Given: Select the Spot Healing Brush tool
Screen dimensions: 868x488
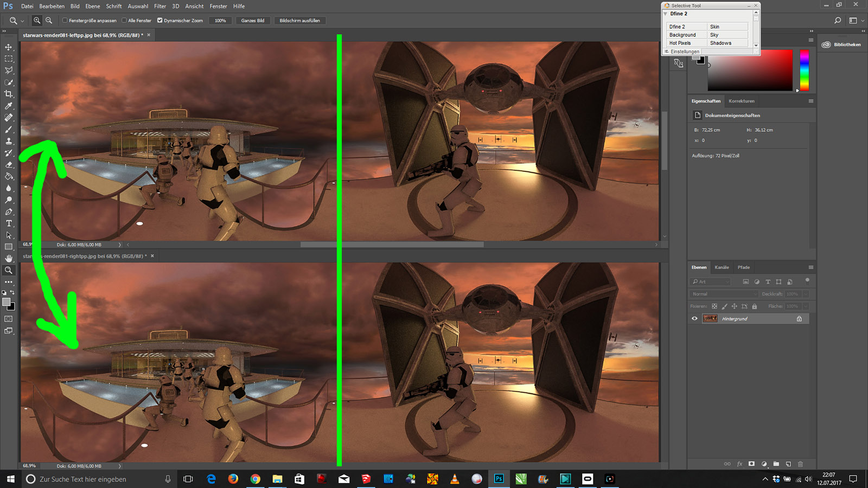Looking at the screenshot, I should [x=9, y=118].
